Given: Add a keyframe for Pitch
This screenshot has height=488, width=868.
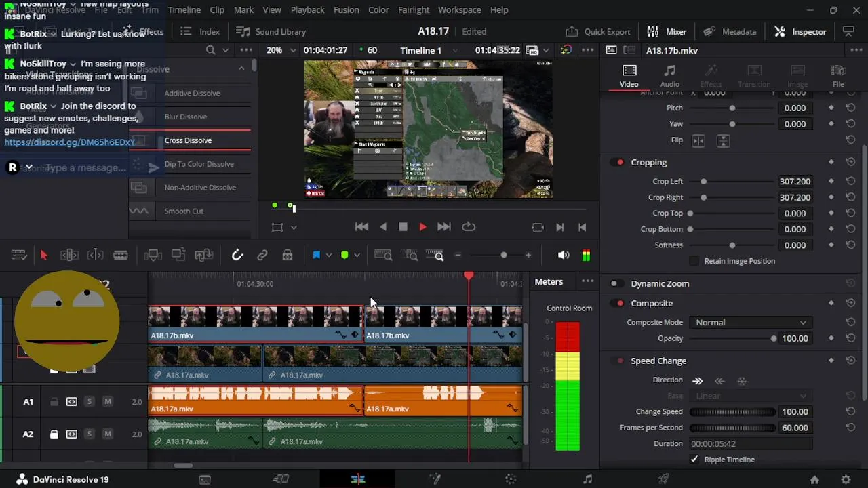Looking at the screenshot, I should (831, 108).
